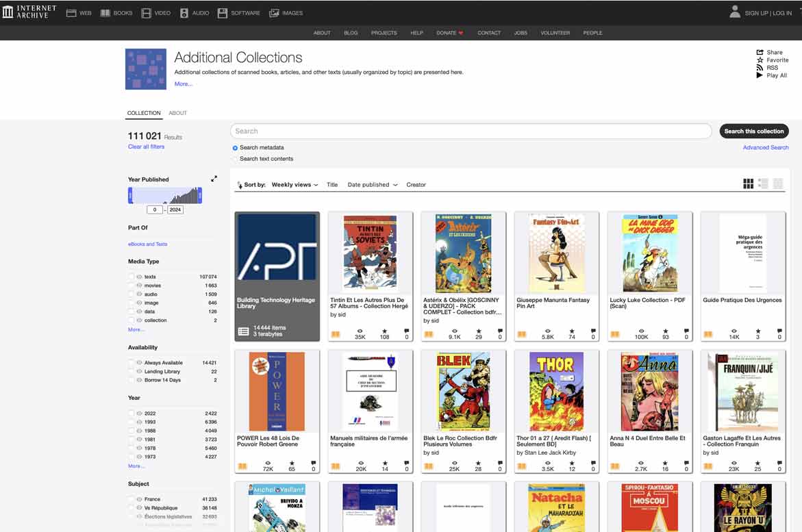Expand More under Media Type
This screenshot has width=802, height=532.
(136, 330)
